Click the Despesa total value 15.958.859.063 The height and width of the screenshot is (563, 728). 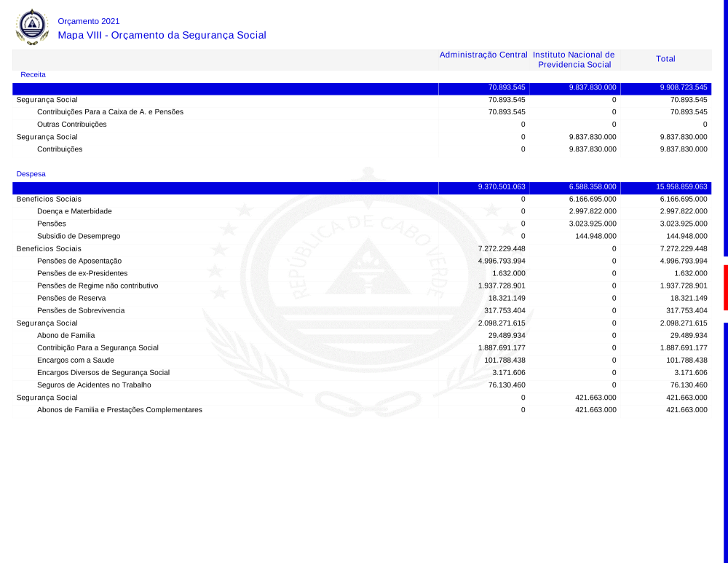point(681,186)
